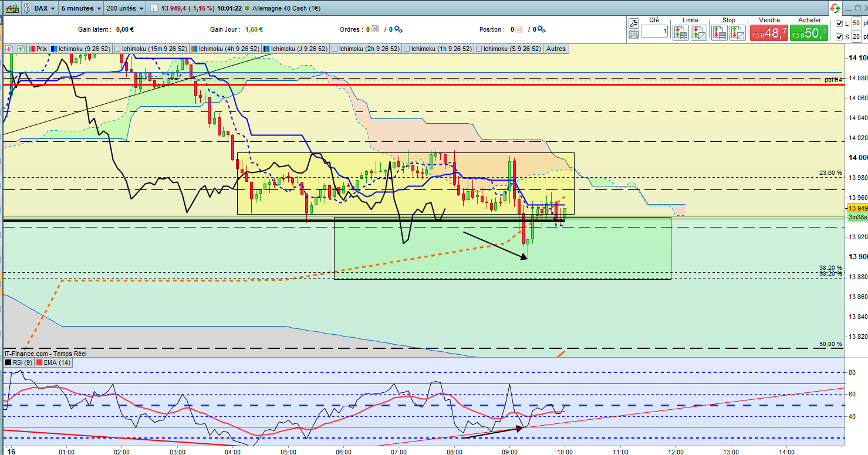Screen dimensions: 868x455
Task: Select the RSI (9) indicator label
Action: coord(18,362)
